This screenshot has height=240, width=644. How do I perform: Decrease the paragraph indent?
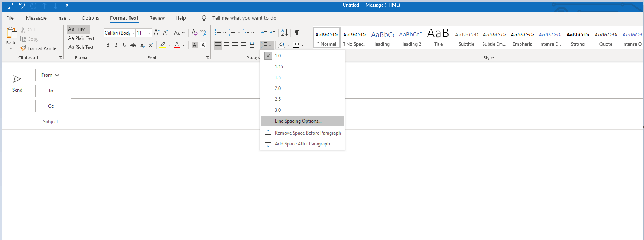coord(264,33)
